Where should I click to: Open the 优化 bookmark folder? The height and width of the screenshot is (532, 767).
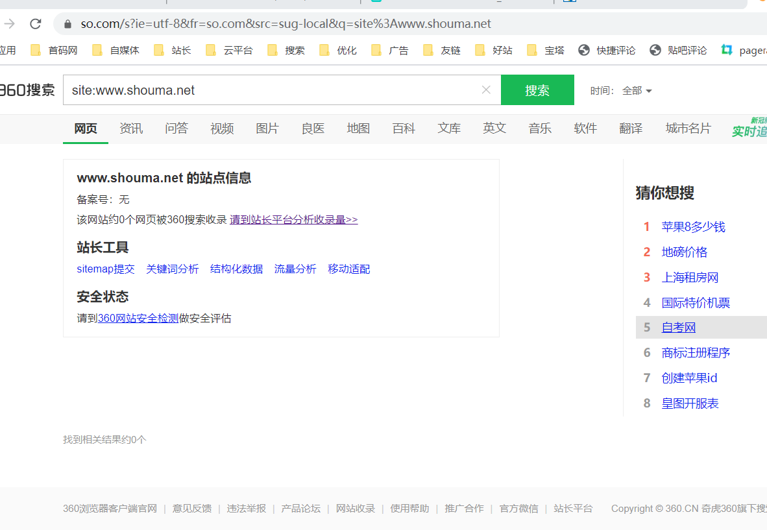click(338, 50)
